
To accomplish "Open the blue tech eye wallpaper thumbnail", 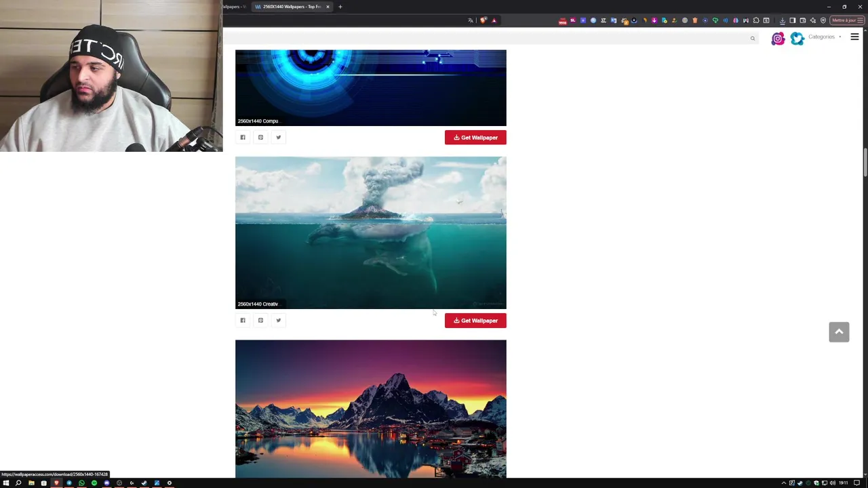I will (370, 87).
